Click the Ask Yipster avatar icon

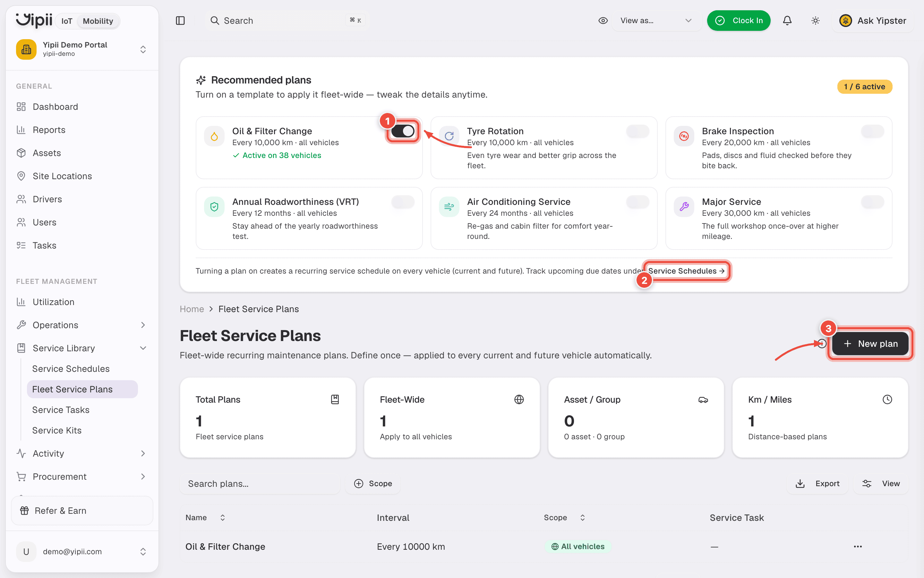click(845, 21)
